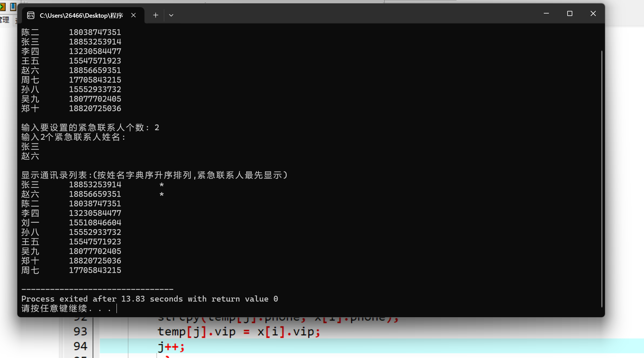Viewport: 644px width, 358px height.
Task: Click the asterisk beside 18856659351
Action: click(162, 194)
